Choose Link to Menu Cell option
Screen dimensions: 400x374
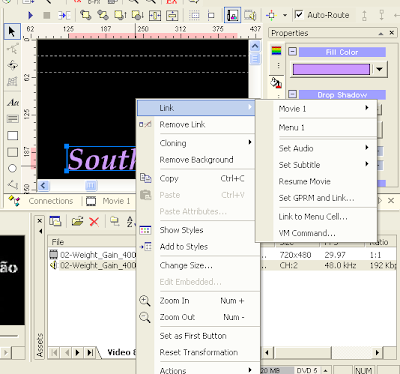[x=317, y=217]
